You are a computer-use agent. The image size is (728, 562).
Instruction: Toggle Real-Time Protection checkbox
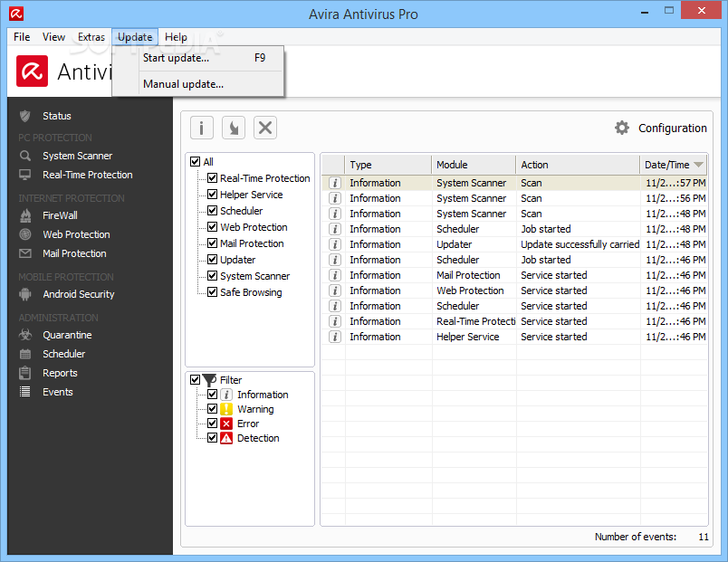212,177
